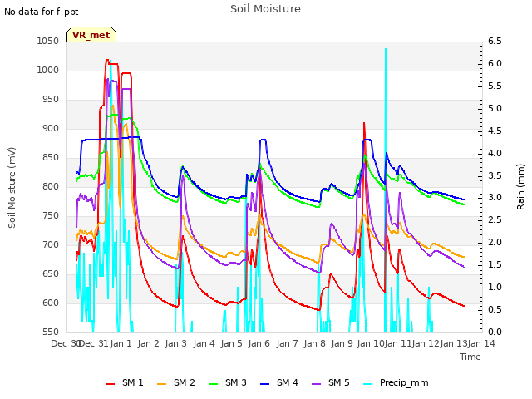Click the 800 left axis tick label
532x399 pixels.
click(x=51, y=186)
